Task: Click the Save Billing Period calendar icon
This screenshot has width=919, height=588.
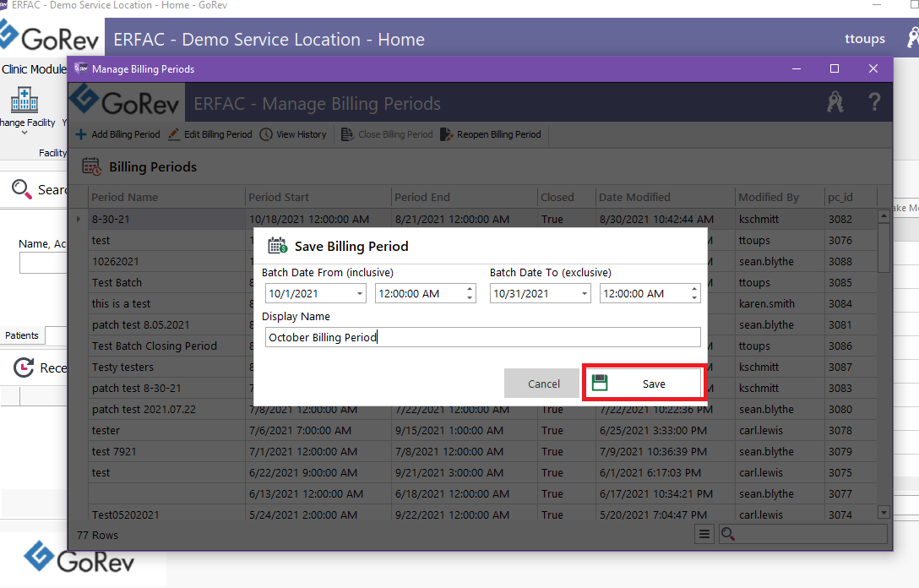Action: 278,246
